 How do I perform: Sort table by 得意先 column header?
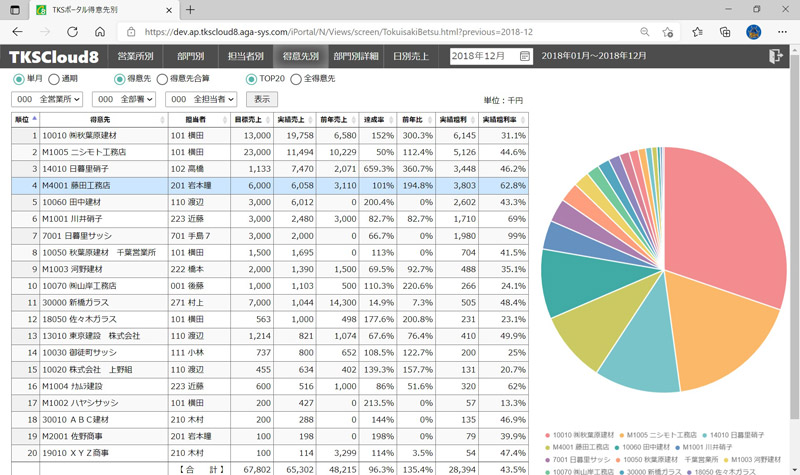click(104, 119)
